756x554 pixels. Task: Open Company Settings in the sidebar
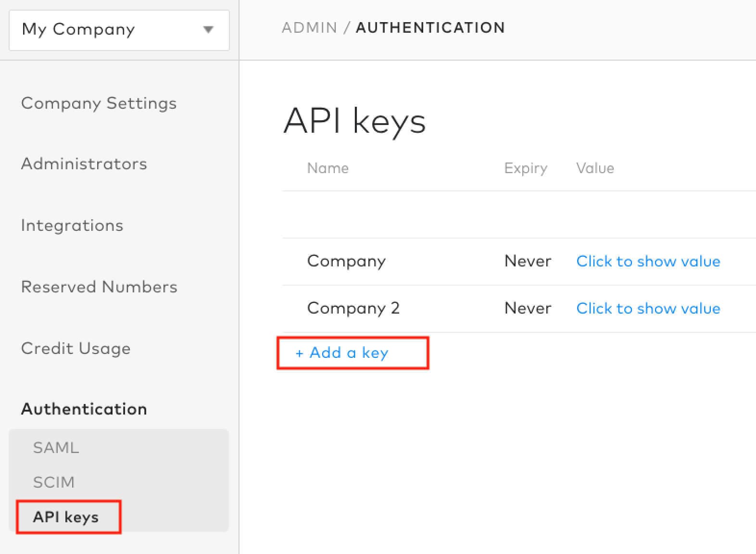pos(99,103)
